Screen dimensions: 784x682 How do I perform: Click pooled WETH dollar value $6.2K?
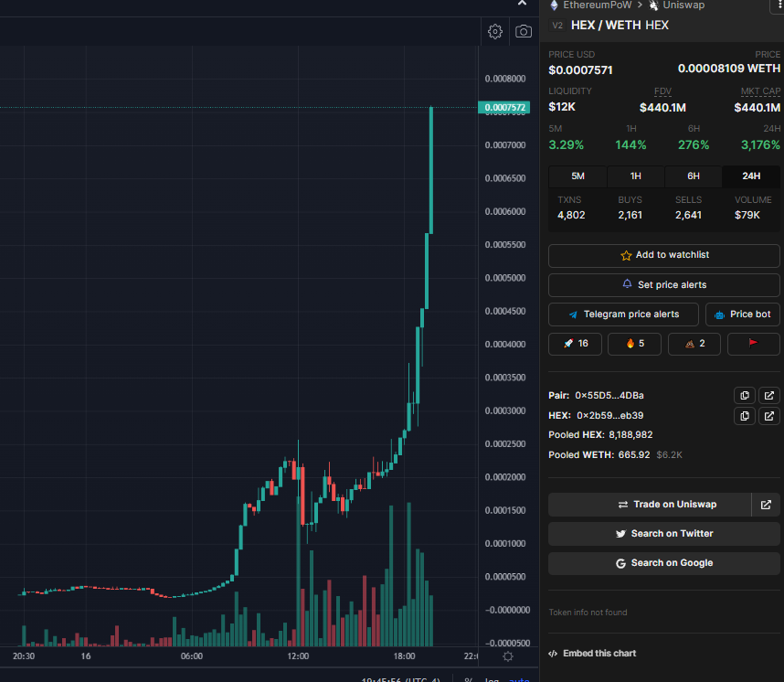[x=669, y=455]
